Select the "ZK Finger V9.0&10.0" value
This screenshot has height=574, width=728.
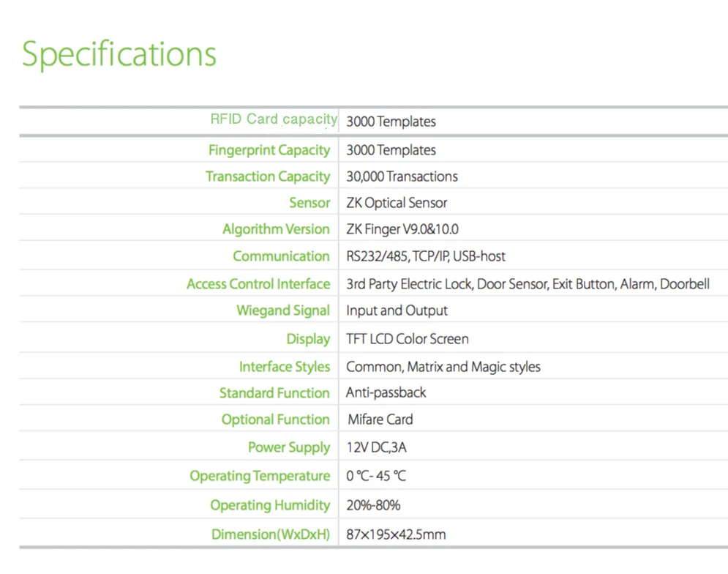(402, 229)
